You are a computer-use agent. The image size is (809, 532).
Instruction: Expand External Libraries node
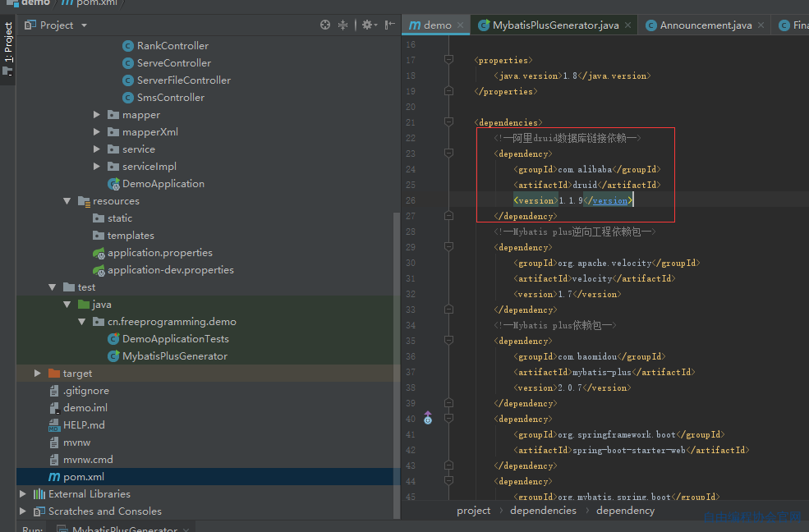[x=23, y=494]
